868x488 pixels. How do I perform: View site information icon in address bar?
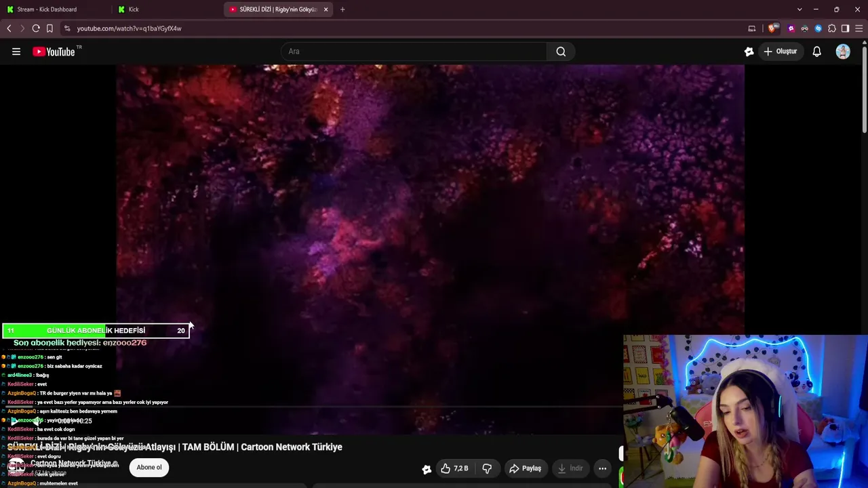(x=66, y=28)
